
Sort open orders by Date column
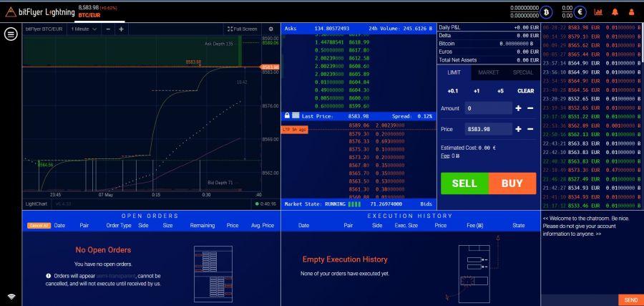point(59,226)
